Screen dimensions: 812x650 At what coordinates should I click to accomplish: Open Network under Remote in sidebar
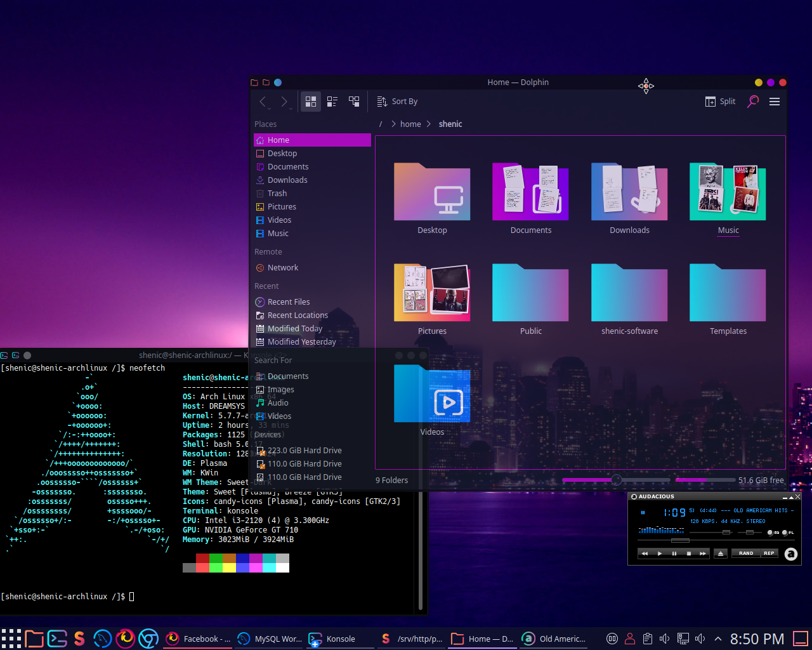tap(312, 268)
